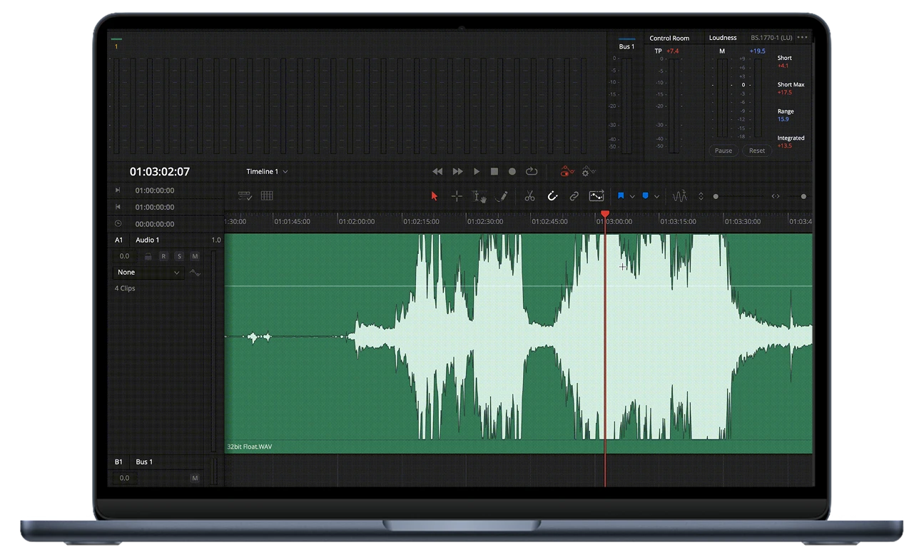Open the Timeline 1 dropdown
Viewport: 924px width, 560px height.
267,172
